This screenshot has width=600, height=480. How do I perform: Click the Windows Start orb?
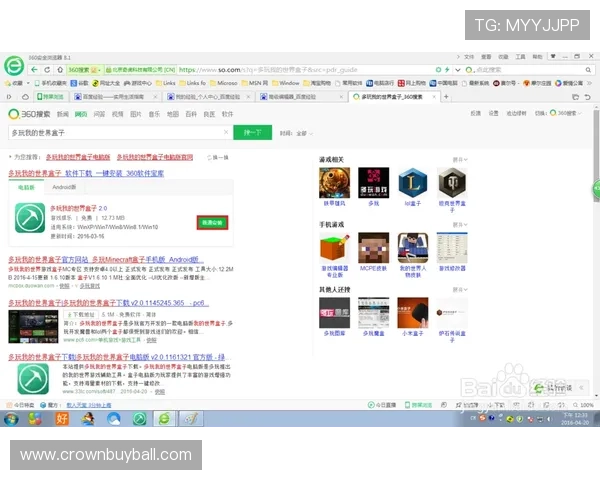point(11,419)
